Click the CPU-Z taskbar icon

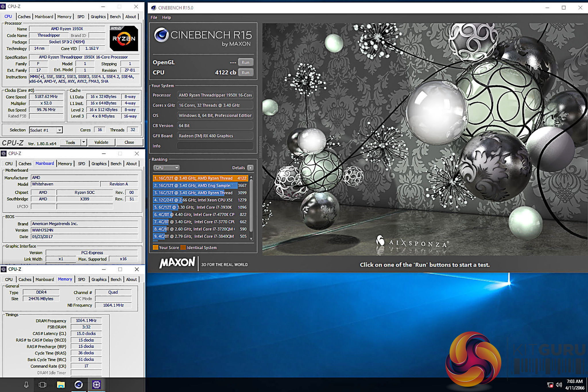pos(96,385)
